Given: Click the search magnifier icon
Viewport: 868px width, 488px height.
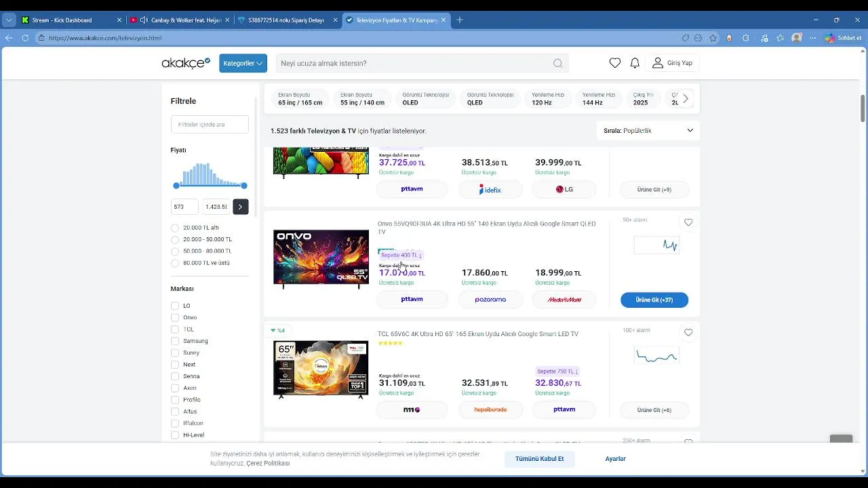Looking at the screenshot, I should (557, 63).
